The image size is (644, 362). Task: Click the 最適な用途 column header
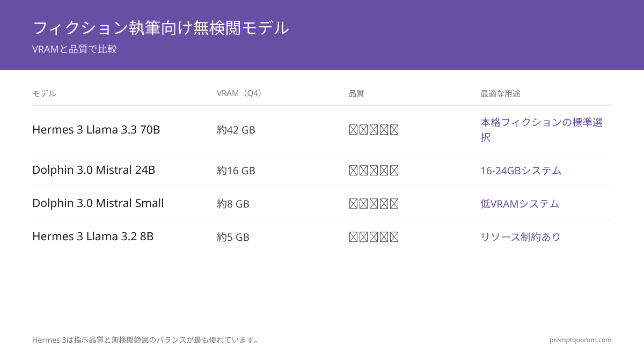500,93
